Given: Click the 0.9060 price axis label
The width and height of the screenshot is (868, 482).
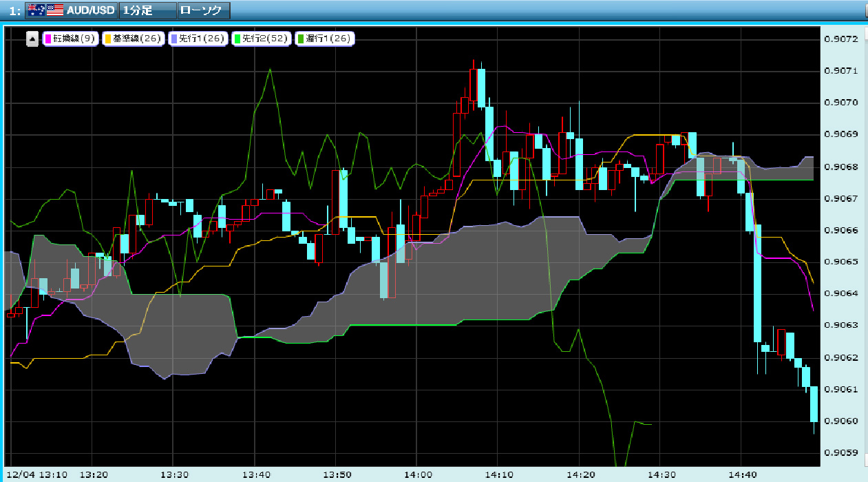Looking at the screenshot, I should pos(841,421).
